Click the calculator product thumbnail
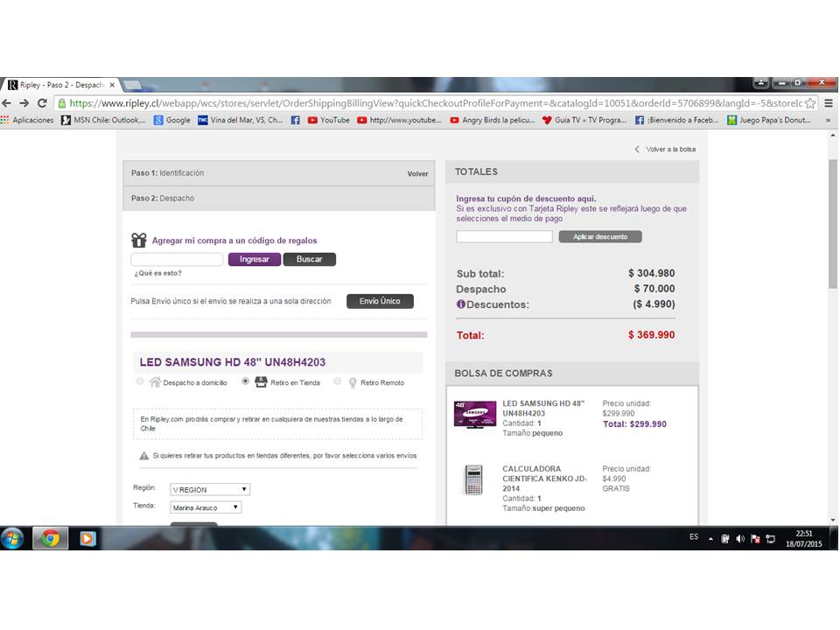The image size is (840, 630). coord(474,479)
